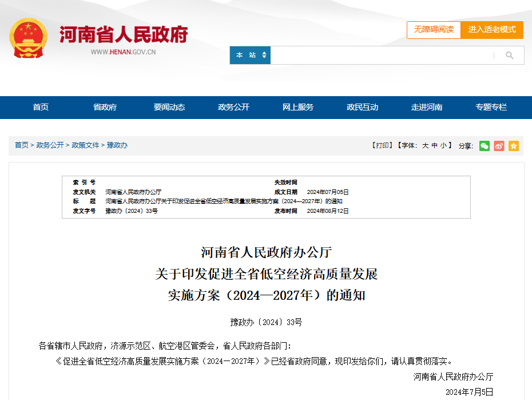Click 进入适老模式 button
This screenshot has width=532, height=400.
[492, 30]
